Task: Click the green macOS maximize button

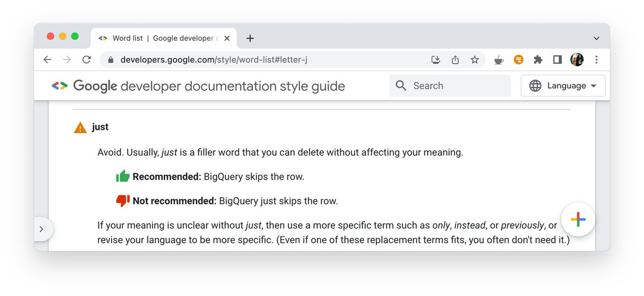Action: [75, 36]
